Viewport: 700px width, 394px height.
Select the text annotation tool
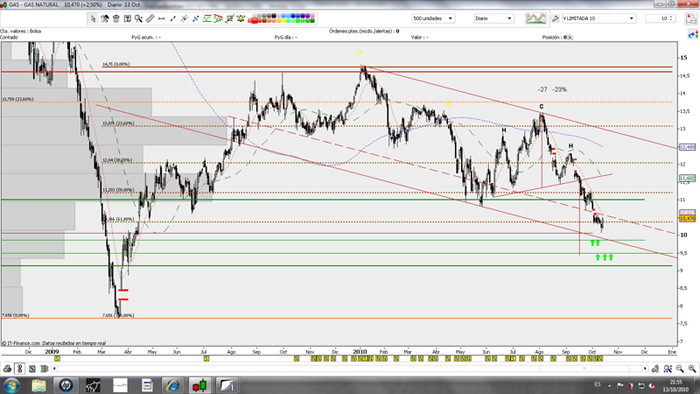click(x=127, y=19)
